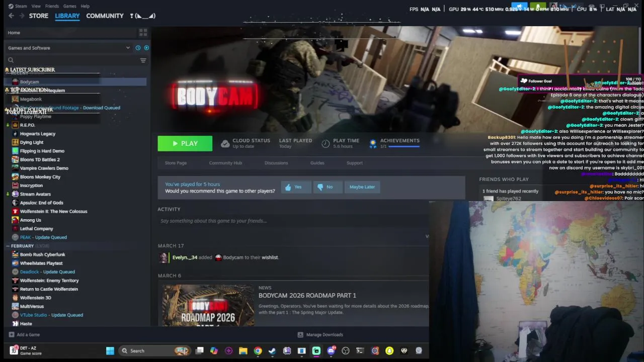Click the taskbar Search box

[154, 351]
